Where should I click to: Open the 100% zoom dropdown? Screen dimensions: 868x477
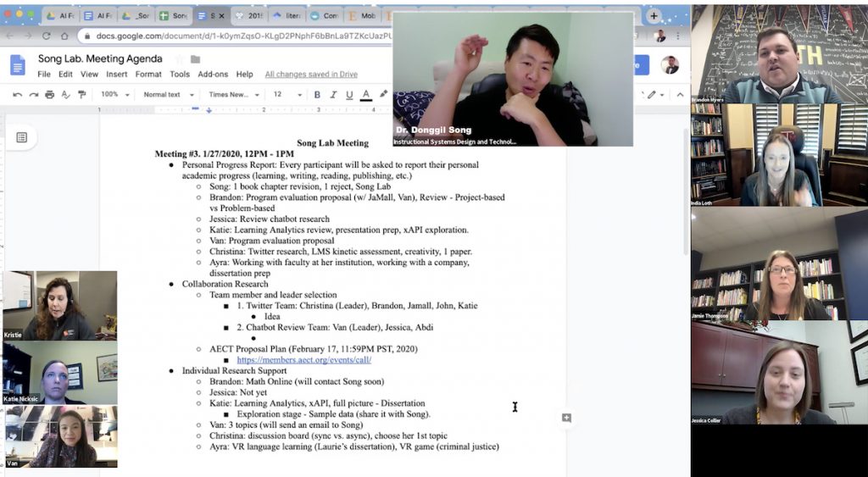114,95
